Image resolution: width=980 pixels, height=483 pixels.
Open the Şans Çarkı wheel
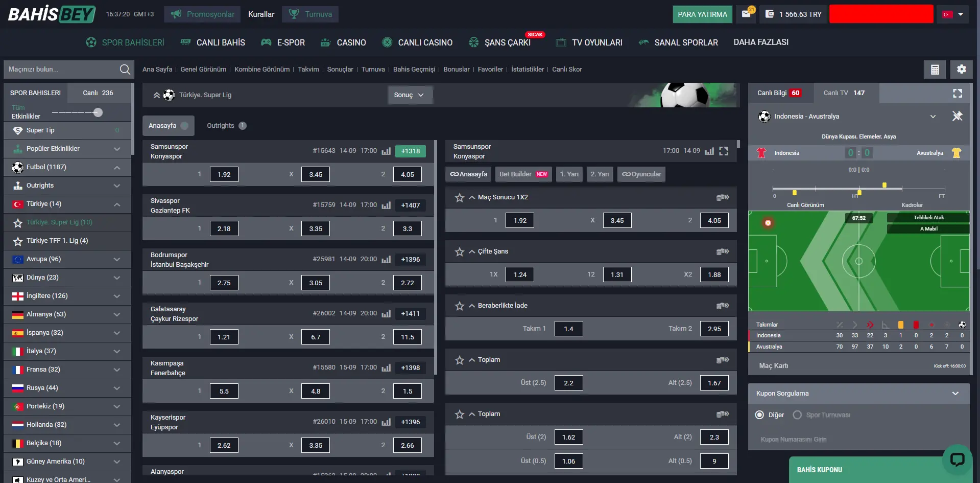click(x=499, y=42)
